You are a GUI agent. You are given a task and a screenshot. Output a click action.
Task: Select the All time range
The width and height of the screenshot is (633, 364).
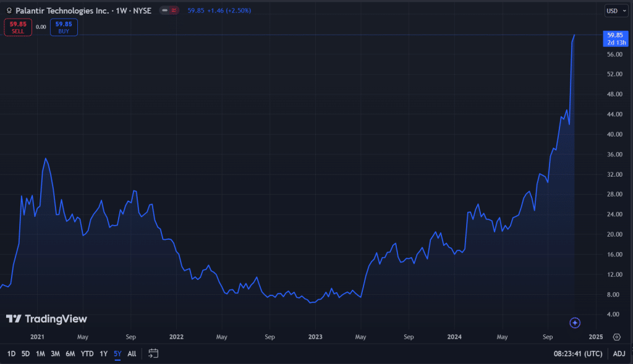(x=132, y=354)
